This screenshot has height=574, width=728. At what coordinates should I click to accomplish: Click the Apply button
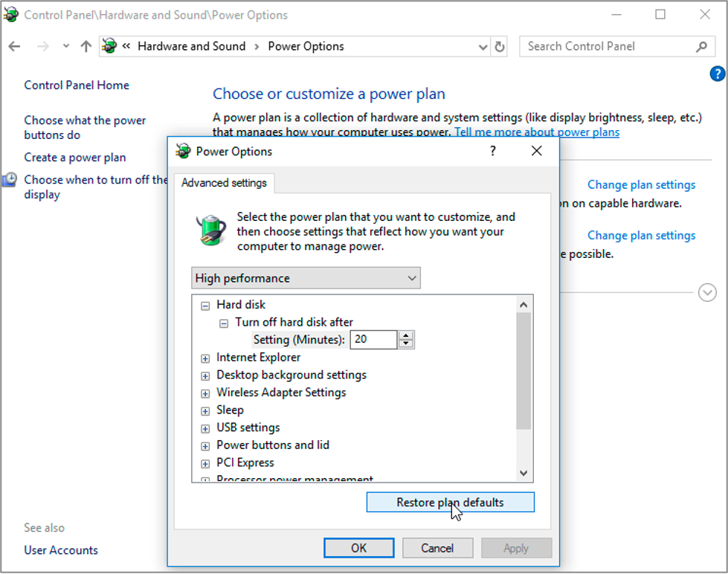(x=516, y=549)
